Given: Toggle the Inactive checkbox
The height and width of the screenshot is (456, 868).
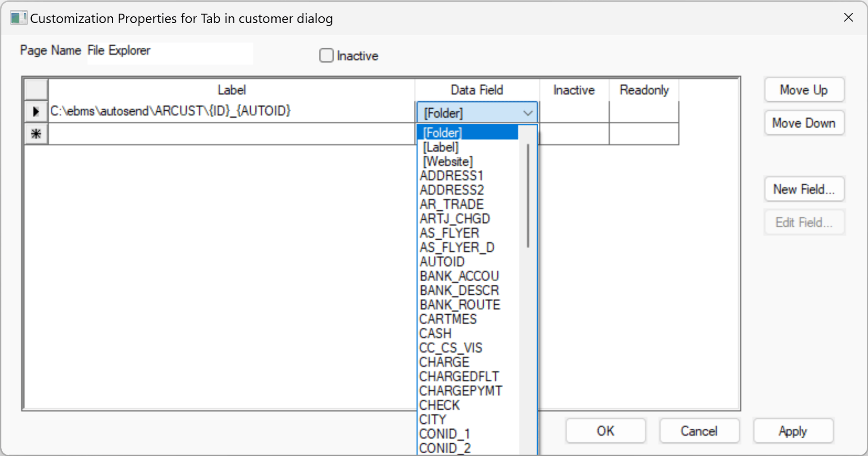Looking at the screenshot, I should click(326, 55).
